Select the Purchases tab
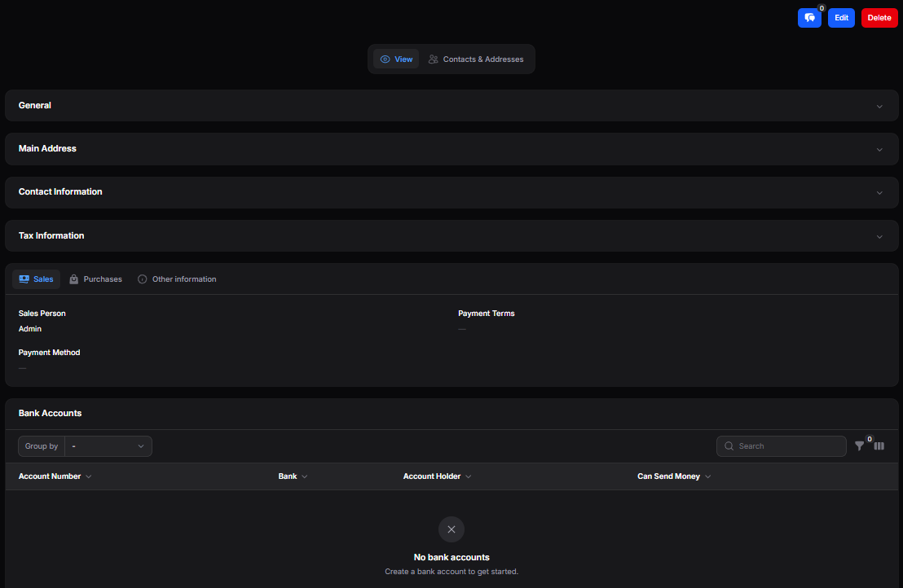 [95, 279]
